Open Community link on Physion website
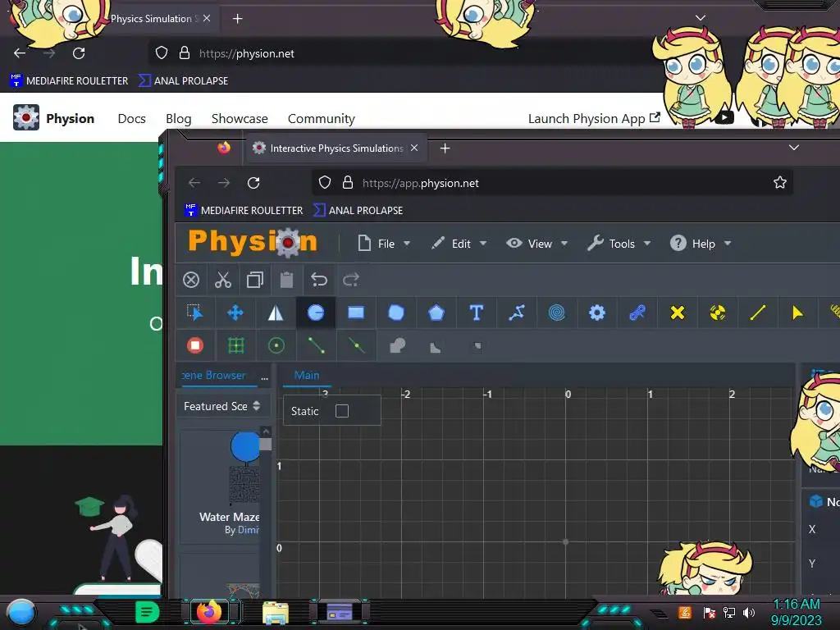 [322, 118]
